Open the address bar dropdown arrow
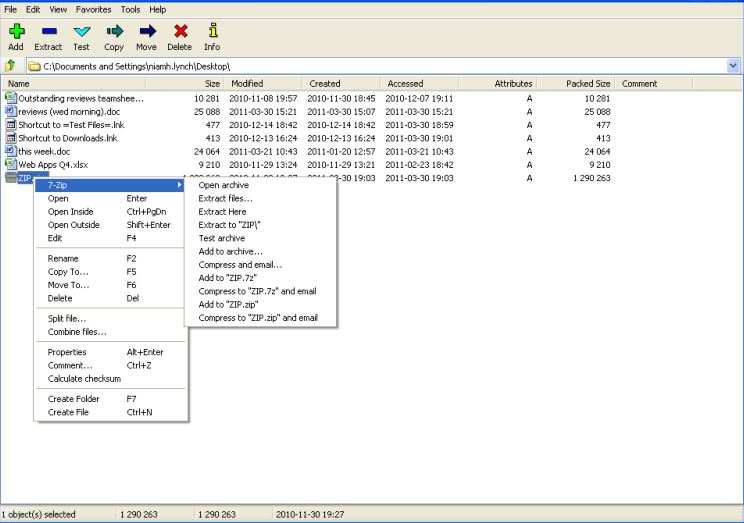Image resolution: width=744 pixels, height=523 pixels. point(733,66)
